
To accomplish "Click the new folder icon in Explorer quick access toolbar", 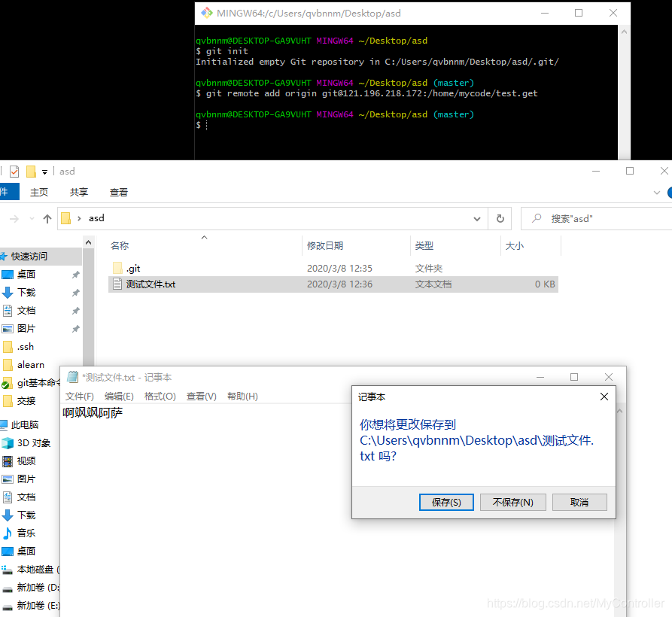I will [31, 172].
